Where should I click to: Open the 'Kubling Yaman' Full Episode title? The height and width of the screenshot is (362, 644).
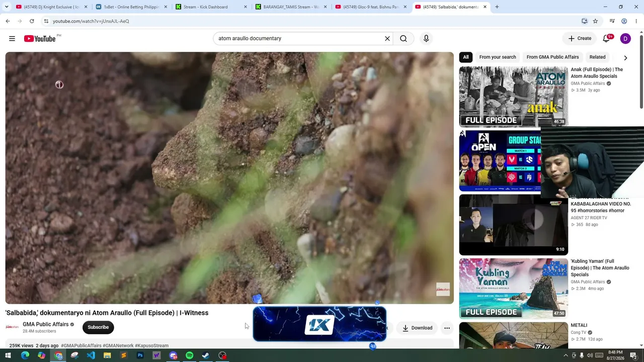[600, 268]
